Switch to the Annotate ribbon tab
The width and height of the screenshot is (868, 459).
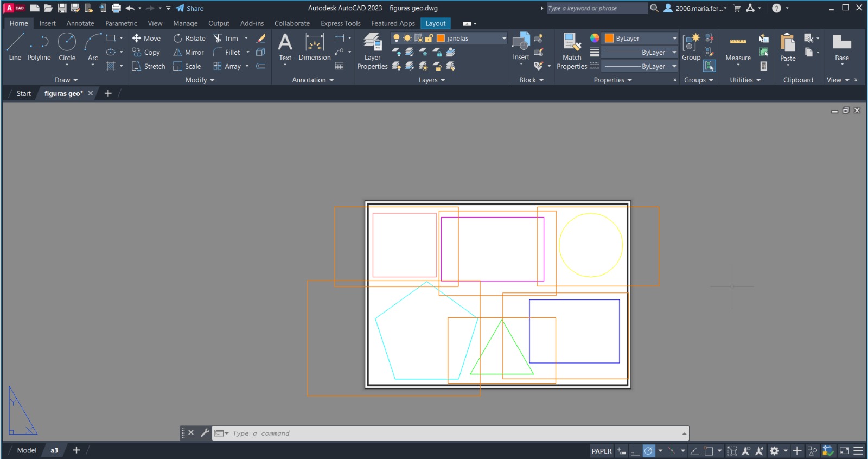[x=80, y=23]
